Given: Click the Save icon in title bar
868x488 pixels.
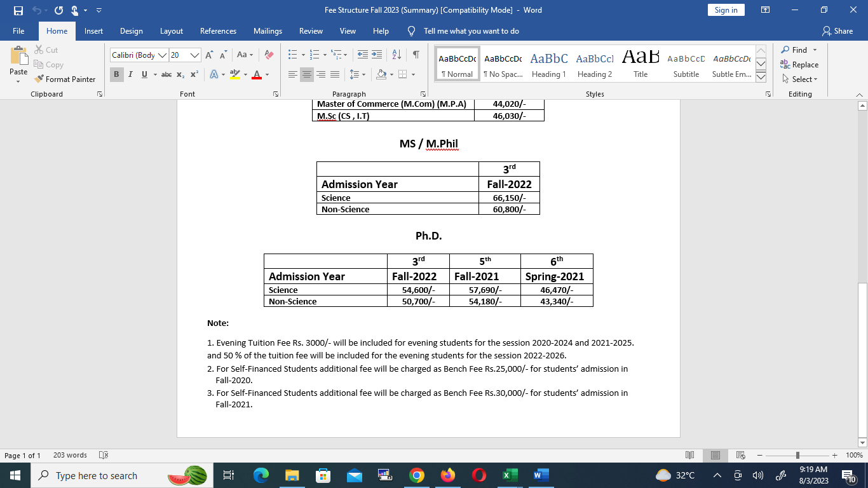Looking at the screenshot, I should point(18,10).
